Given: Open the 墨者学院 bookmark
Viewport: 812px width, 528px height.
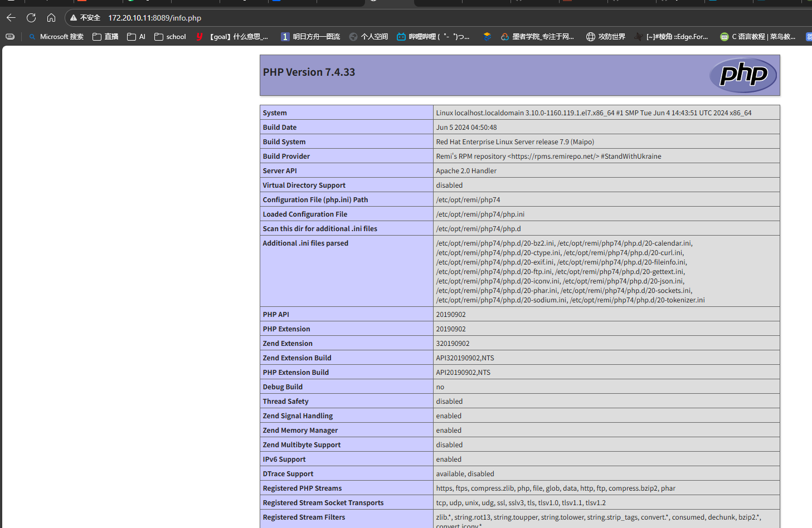Looking at the screenshot, I should pos(537,37).
